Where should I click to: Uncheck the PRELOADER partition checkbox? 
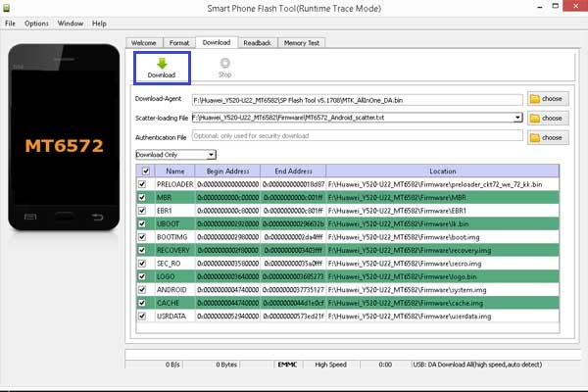click(x=142, y=184)
